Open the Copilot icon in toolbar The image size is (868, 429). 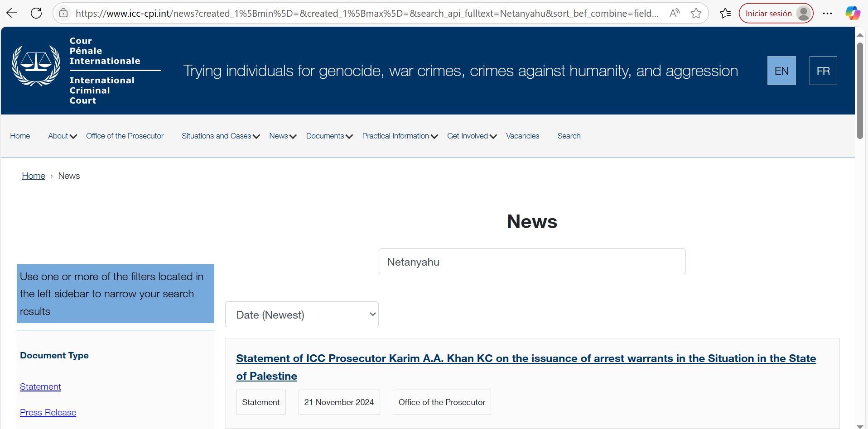853,13
